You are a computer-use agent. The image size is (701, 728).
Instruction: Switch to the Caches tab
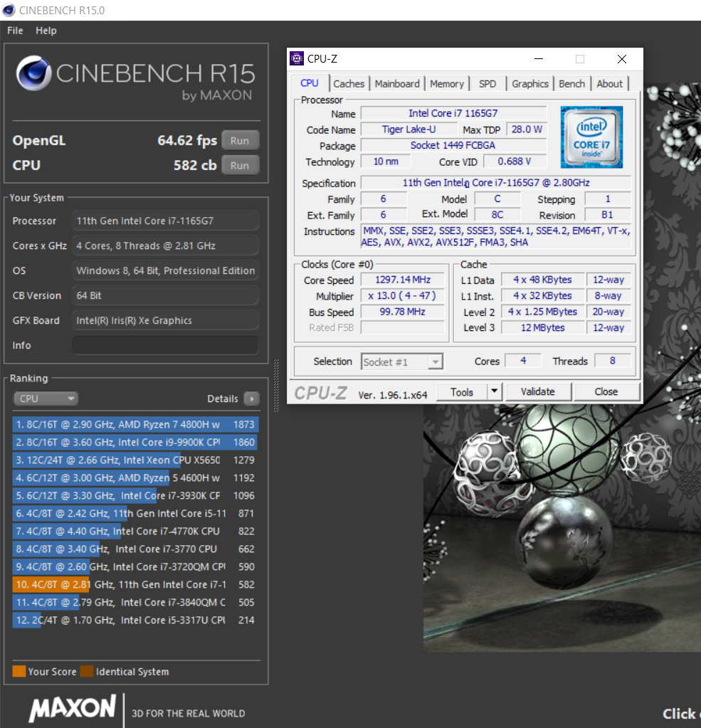[349, 83]
